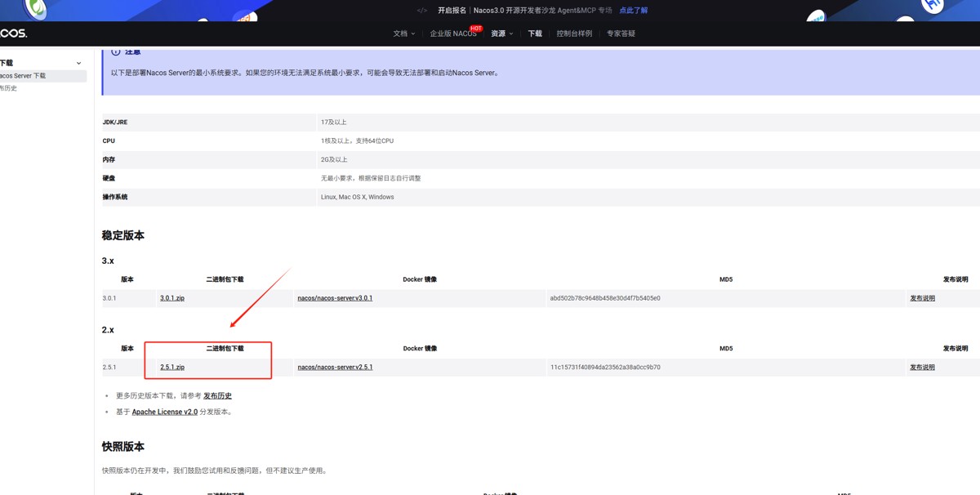980x495 pixels.
Task: Open the Apache License v2.0 link
Action: click(165, 412)
